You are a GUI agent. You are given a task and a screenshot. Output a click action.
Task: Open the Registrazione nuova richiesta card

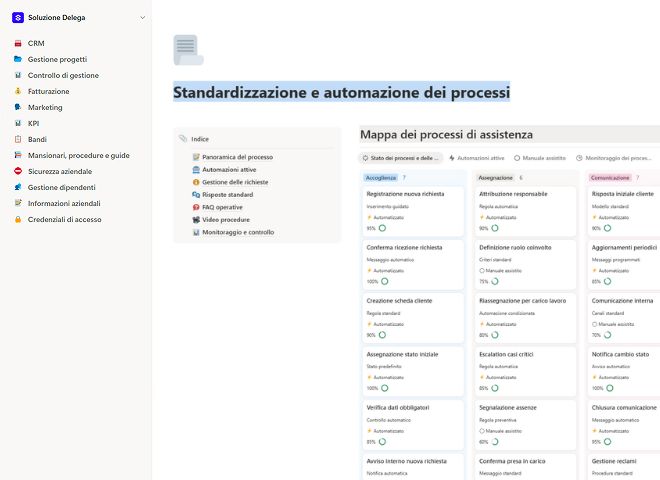point(413,211)
